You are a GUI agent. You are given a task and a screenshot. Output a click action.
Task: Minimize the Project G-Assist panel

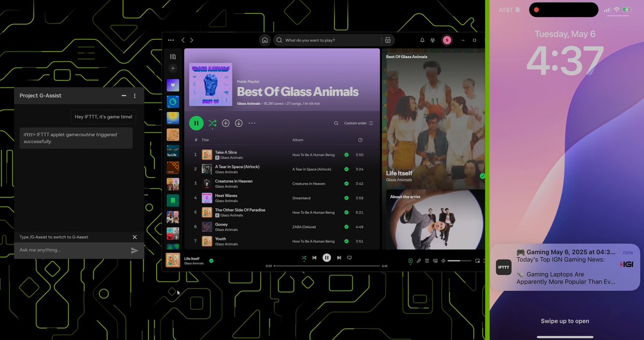click(x=124, y=96)
